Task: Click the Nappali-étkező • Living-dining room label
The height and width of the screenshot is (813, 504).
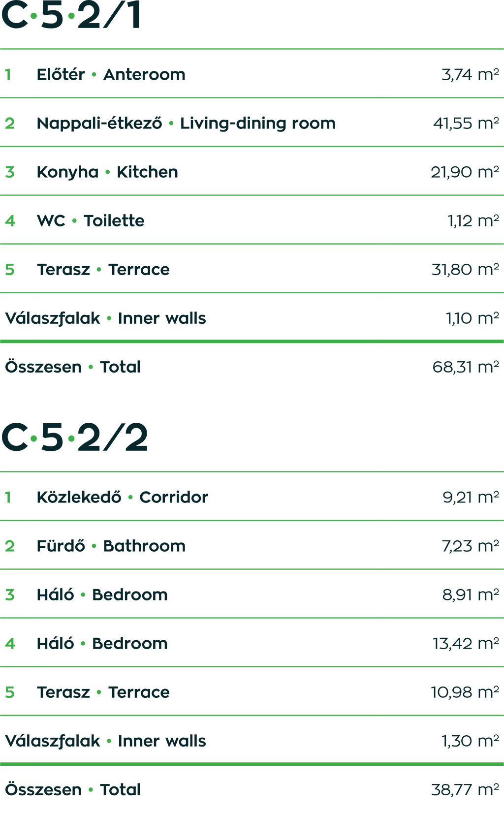Action: coord(186,124)
